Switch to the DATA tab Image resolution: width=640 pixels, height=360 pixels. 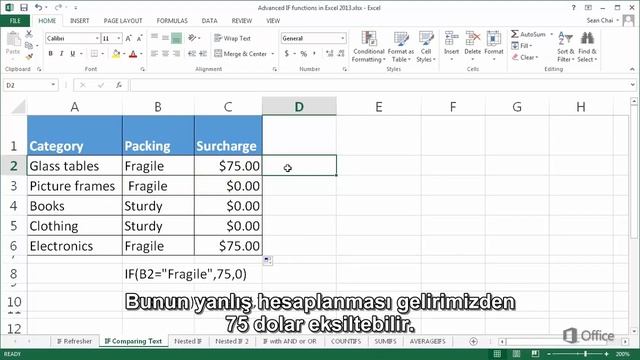tap(209, 20)
